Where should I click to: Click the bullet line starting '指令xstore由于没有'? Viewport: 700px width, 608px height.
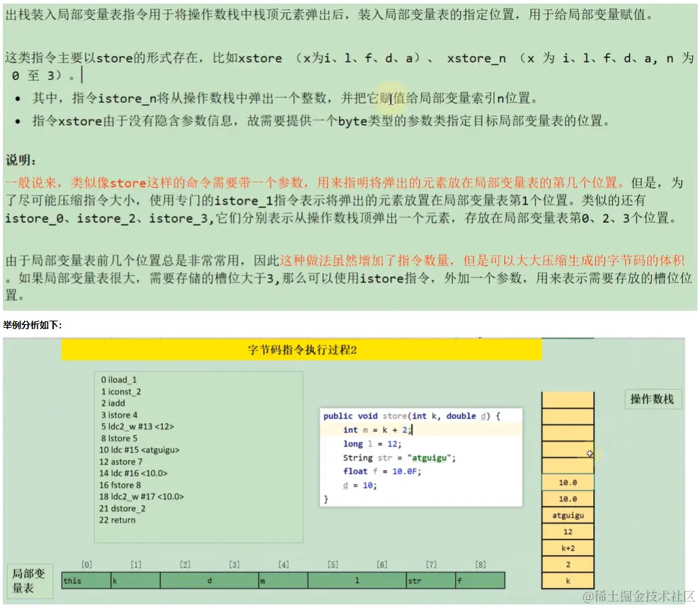tap(321, 121)
